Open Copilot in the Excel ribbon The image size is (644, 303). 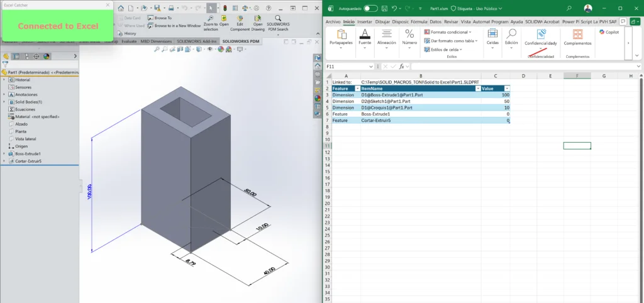point(609,32)
